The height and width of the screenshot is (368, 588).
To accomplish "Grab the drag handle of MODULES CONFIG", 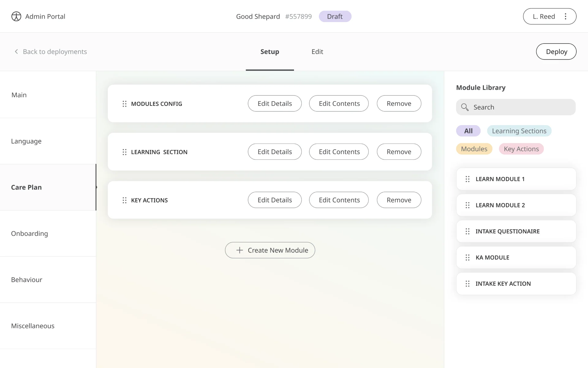I will pos(124,104).
